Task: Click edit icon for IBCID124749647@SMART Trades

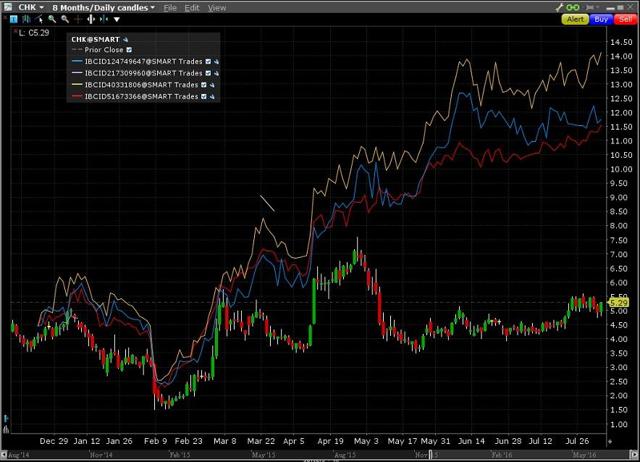Action: pos(216,62)
